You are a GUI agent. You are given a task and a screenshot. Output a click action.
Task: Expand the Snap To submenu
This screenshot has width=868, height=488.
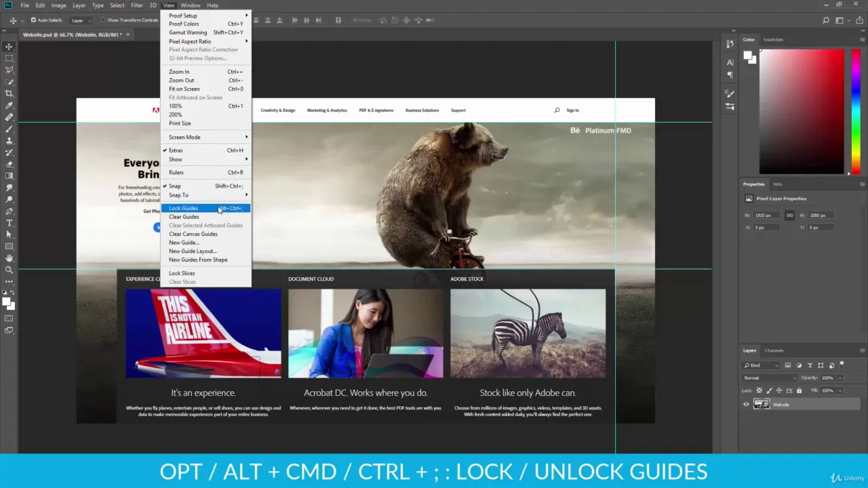point(206,195)
